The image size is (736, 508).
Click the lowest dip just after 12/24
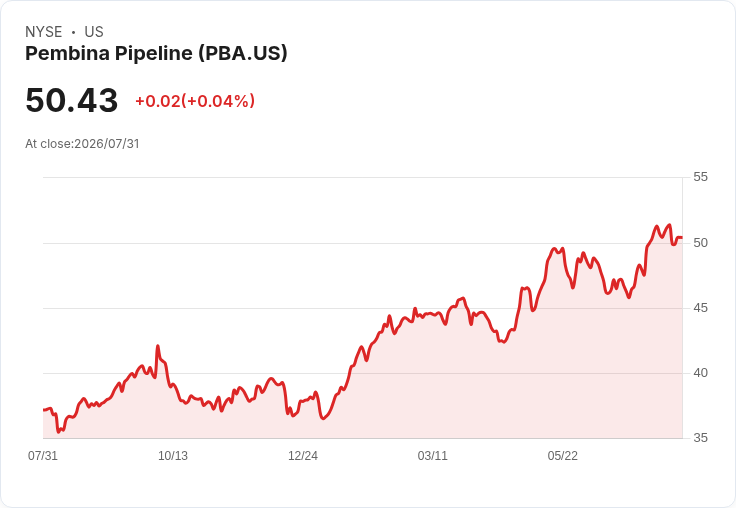coord(323,418)
